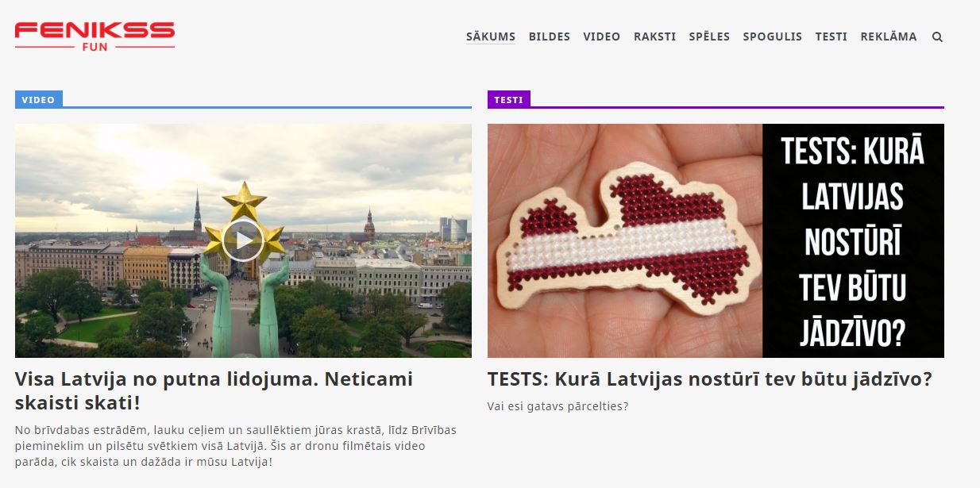The width and height of the screenshot is (980, 488).
Task: Open the Riga aerial video thumbnail
Action: [243, 240]
